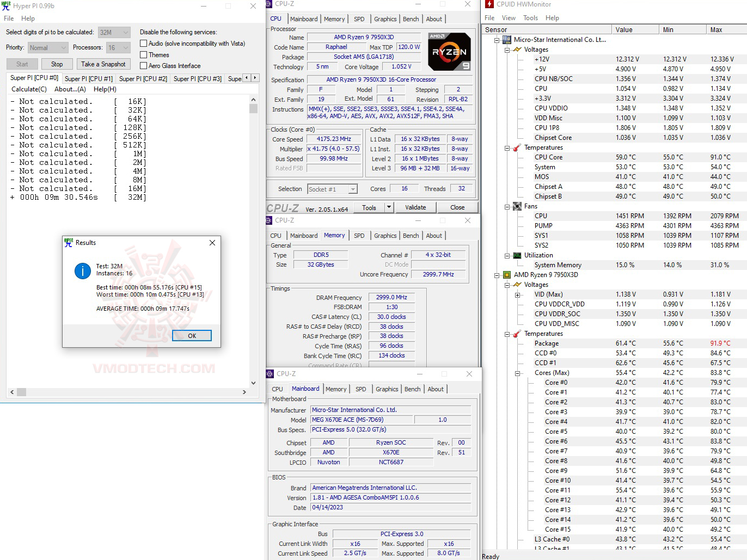The height and width of the screenshot is (560, 747).
Task: Collapse the AMD Ryzen 9 7950X3D node
Action: pos(497,275)
